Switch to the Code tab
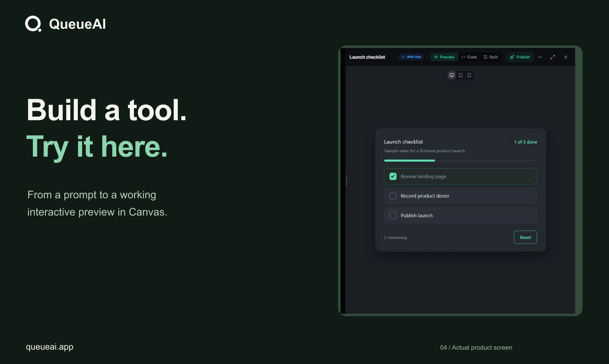609x364 pixels. (469, 57)
